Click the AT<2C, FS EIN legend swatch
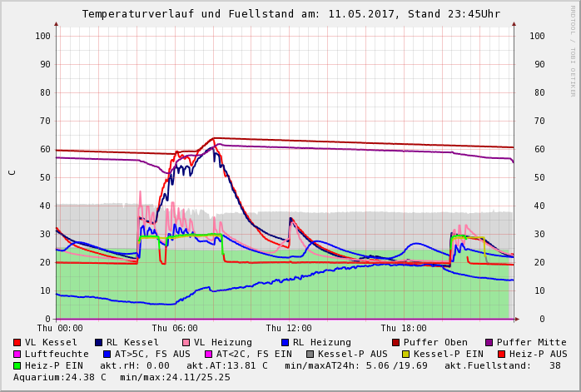The image size is (581, 392). tap(208, 354)
